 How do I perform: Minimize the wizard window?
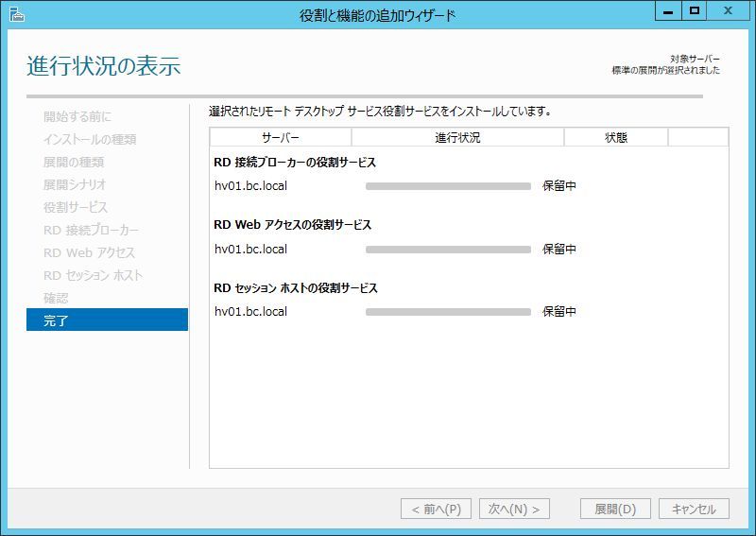668,10
